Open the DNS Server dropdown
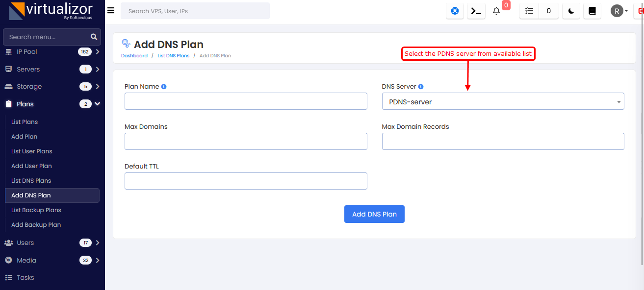This screenshot has height=290, width=644. point(503,102)
